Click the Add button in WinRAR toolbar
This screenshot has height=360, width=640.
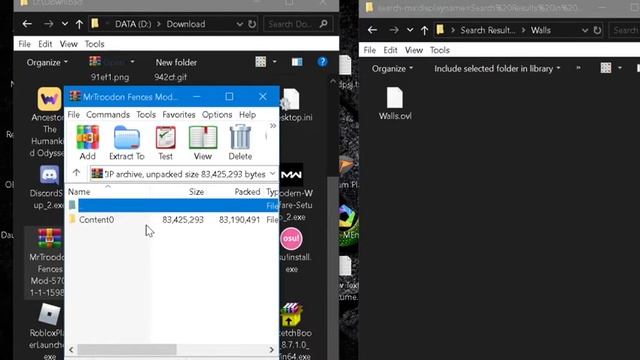[87, 143]
